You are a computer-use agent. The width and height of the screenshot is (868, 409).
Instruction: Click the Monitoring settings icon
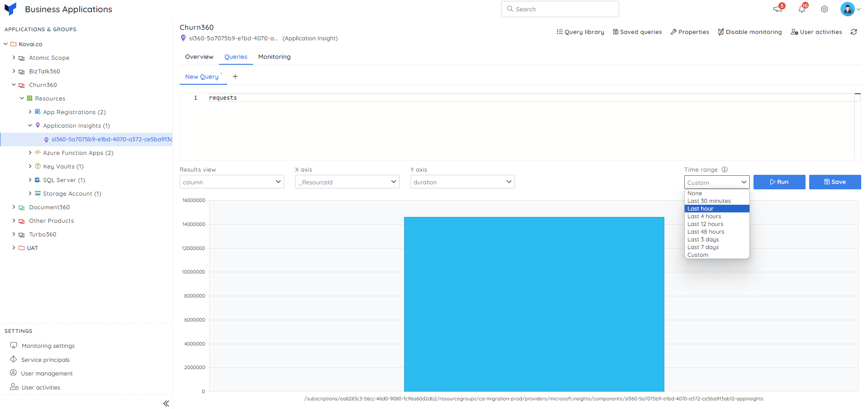coord(14,345)
